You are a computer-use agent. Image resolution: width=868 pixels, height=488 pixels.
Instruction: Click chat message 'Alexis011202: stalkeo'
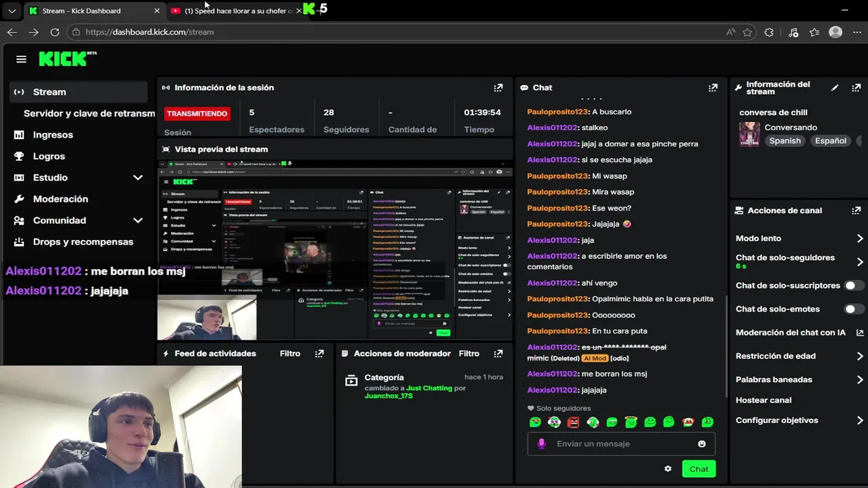point(568,128)
